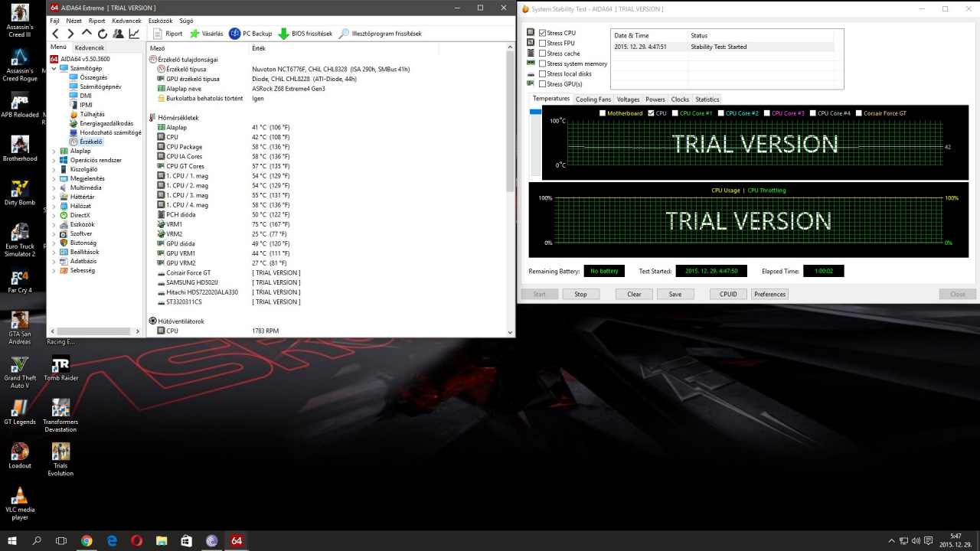Toggle the Motherboard graph checkbox
The image size is (980, 551).
point(603,113)
